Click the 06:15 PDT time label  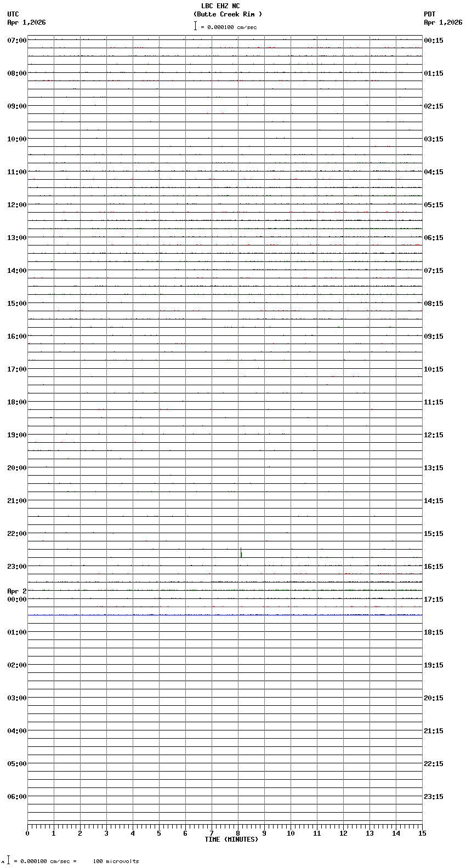click(434, 238)
